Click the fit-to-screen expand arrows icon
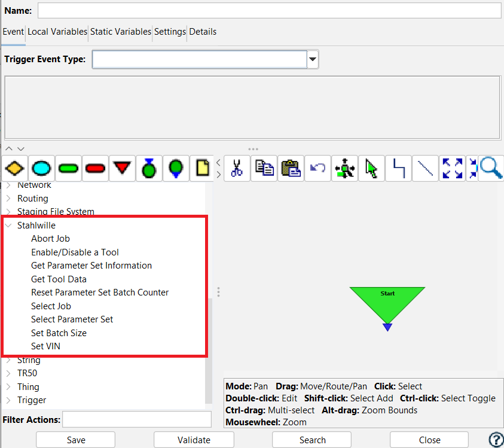The image size is (504, 448). click(x=452, y=168)
